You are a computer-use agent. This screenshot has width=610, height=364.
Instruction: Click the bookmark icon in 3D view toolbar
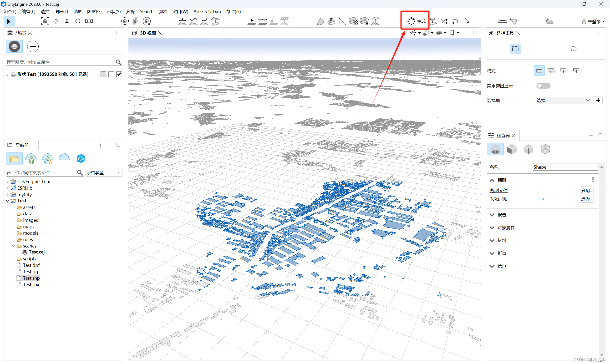point(452,33)
